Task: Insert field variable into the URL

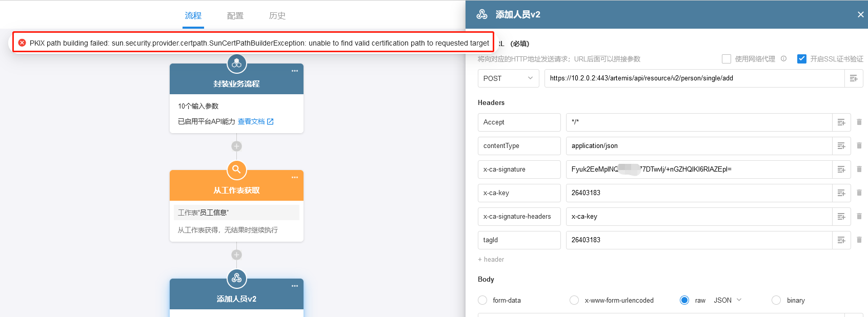Action: coord(854,78)
